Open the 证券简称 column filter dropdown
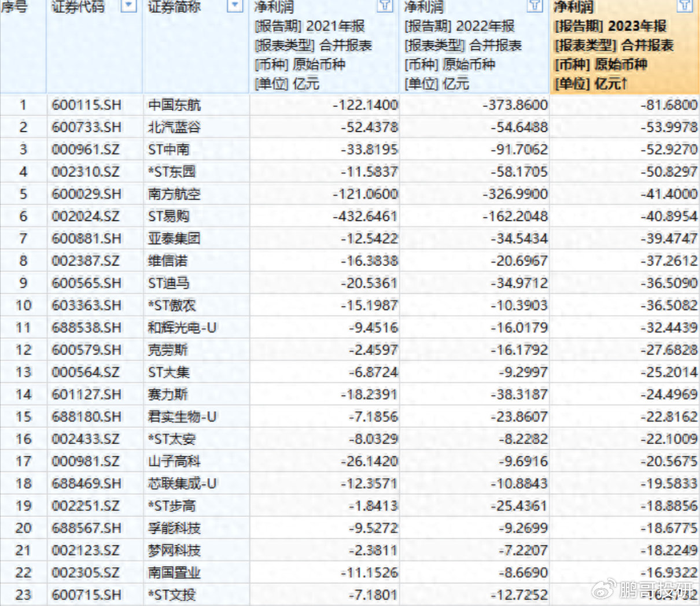This screenshot has height=606, width=700. [x=235, y=6]
